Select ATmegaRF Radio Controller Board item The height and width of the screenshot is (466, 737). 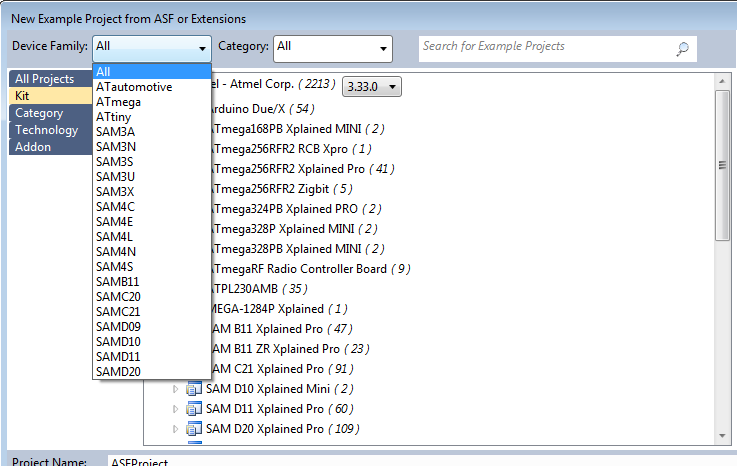(311, 269)
